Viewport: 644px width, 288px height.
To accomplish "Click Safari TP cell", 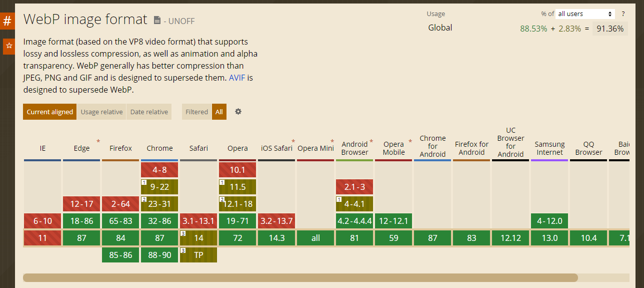I will click(198, 255).
